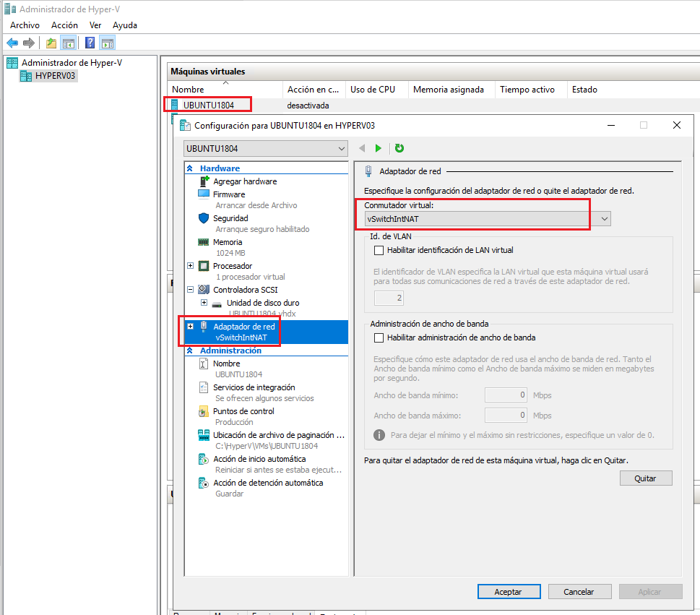
Task: Start the VM with the green play icon
Action: click(x=379, y=147)
